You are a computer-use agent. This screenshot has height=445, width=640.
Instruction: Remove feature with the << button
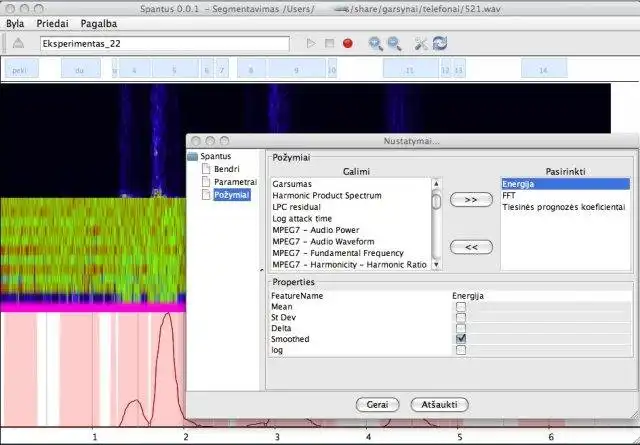tap(471, 246)
